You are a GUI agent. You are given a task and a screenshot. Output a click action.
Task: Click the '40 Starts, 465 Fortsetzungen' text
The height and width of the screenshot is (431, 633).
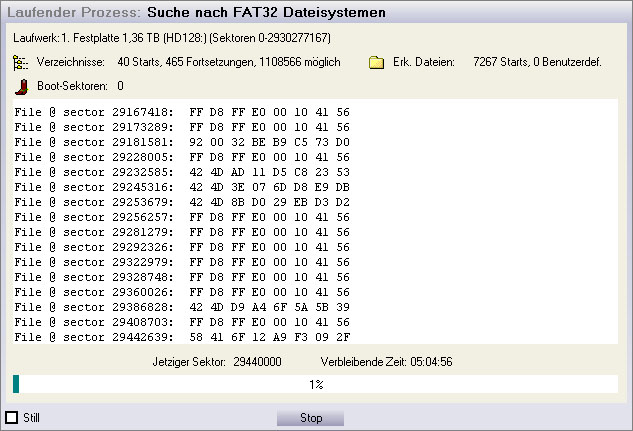coord(186,62)
